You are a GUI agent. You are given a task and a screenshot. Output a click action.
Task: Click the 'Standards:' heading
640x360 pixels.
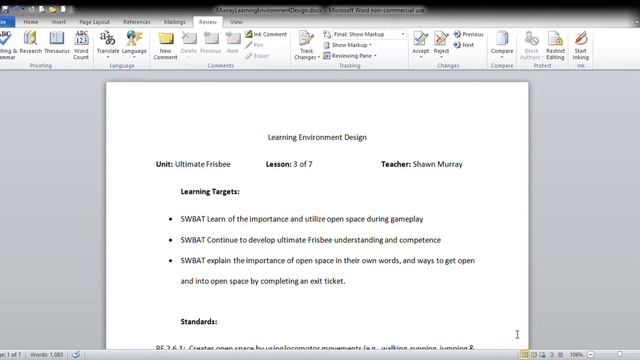tap(199, 322)
